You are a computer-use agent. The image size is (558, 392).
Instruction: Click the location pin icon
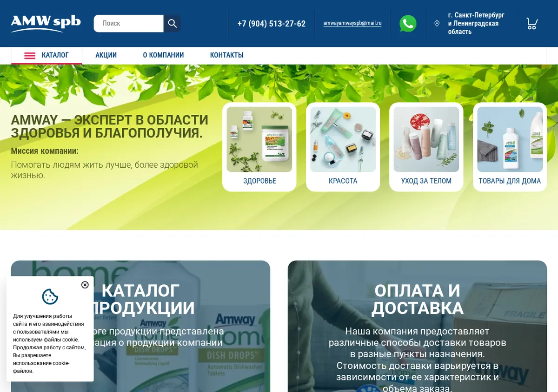pos(437,23)
